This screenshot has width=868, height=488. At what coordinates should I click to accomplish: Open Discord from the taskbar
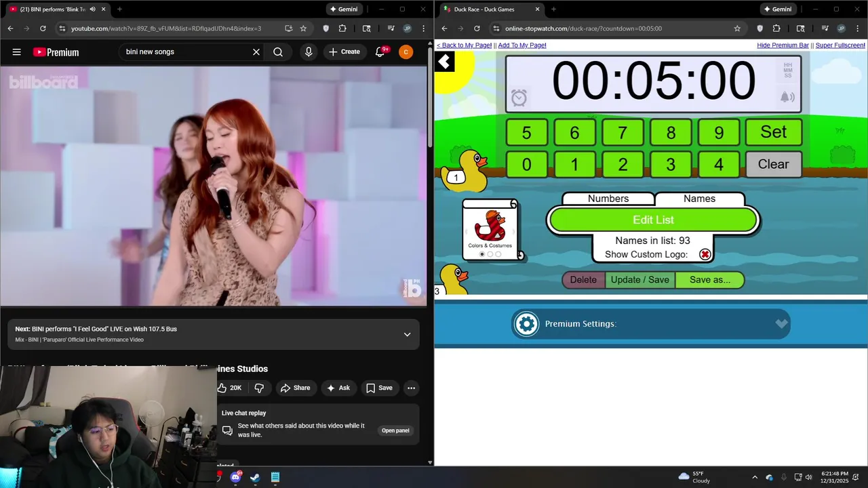click(x=235, y=477)
